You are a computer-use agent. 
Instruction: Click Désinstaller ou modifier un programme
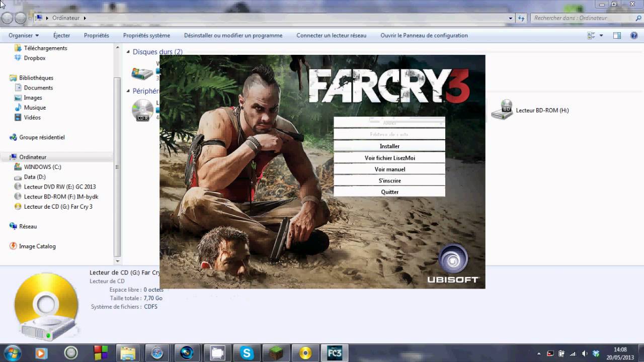click(x=233, y=36)
